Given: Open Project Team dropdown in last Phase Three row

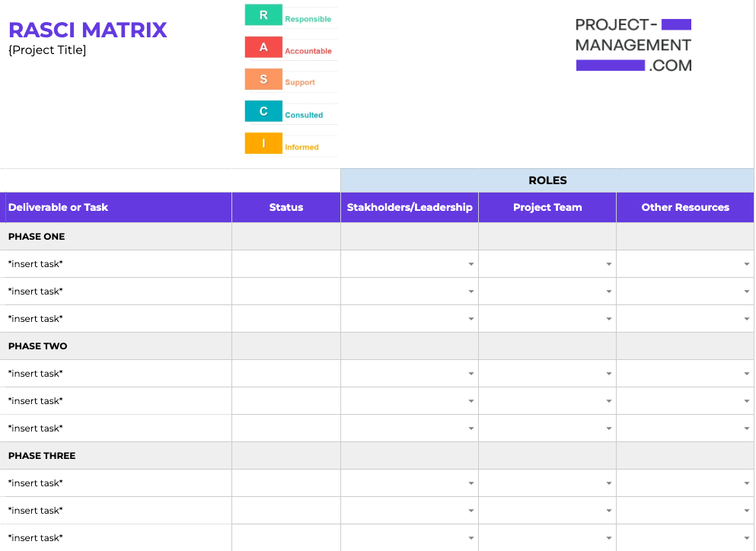Looking at the screenshot, I should [x=608, y=537].
